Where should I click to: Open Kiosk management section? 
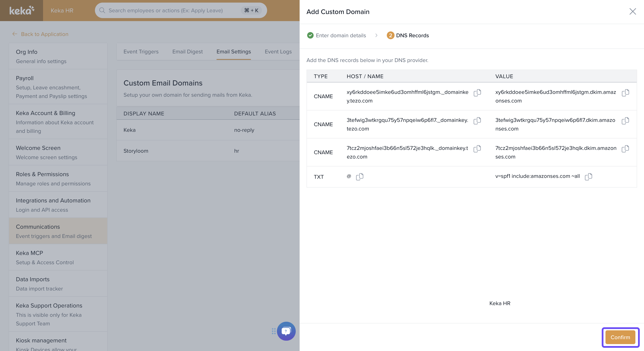point(58,342)
